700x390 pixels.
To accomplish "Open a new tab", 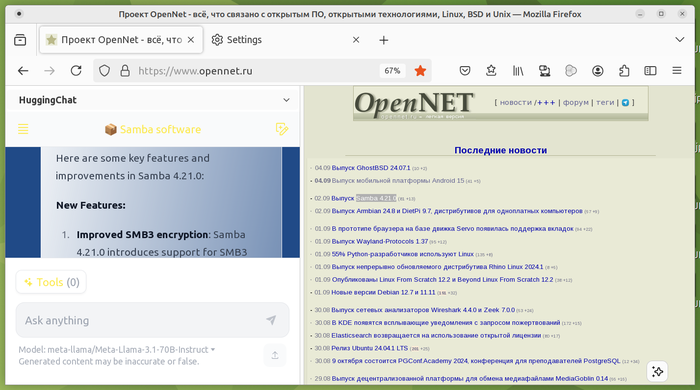I will (383, 40).
